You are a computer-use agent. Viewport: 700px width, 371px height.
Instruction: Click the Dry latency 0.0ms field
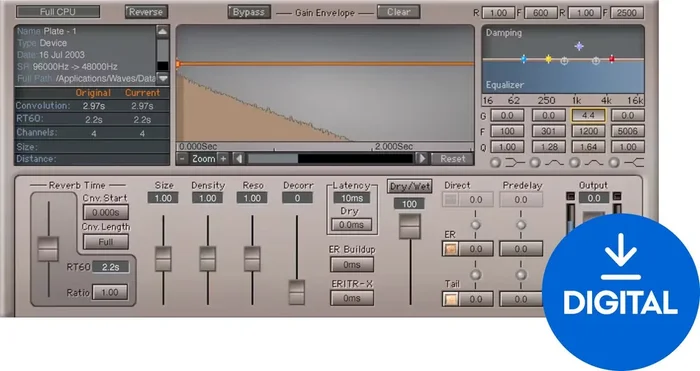(351, 225)
